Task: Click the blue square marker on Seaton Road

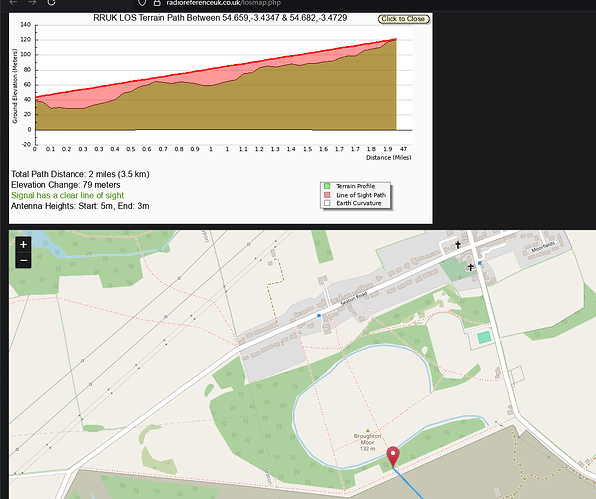Action: 319,315
